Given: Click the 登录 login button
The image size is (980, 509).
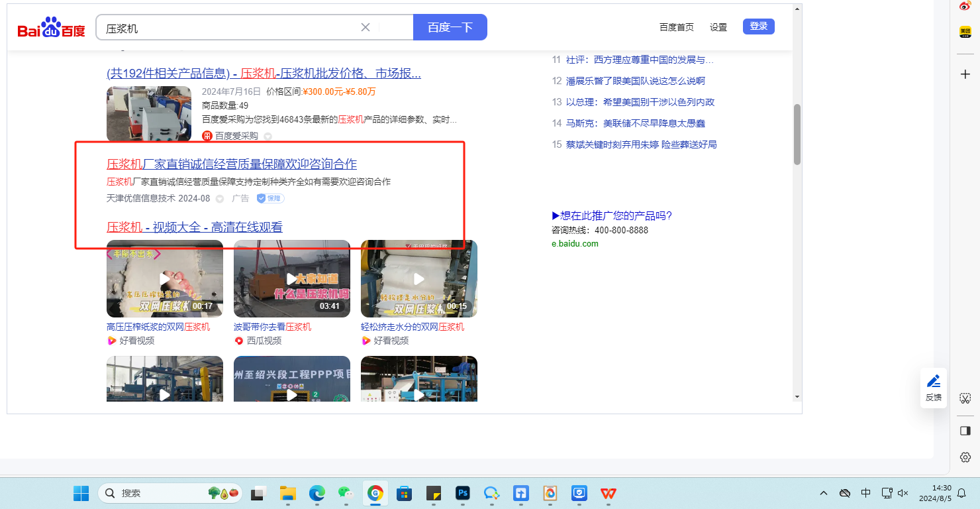Looking at the screenshot, I should pos(758,27).
